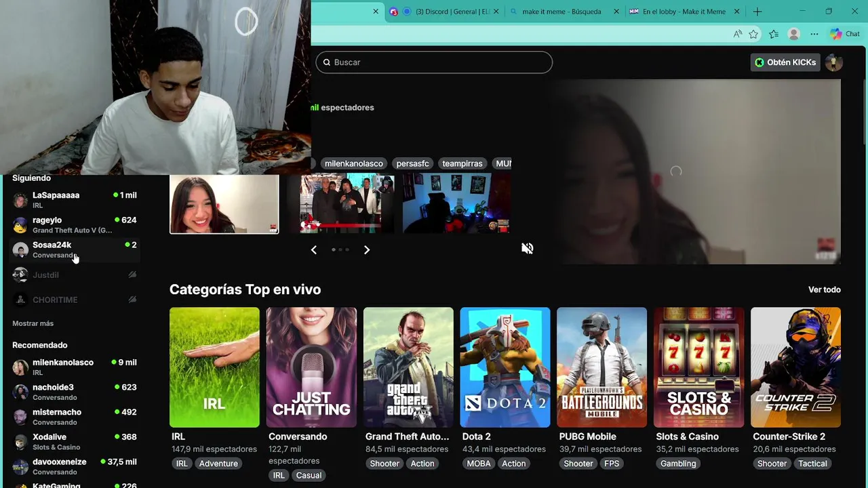
Task: Open misternacho recommended channel
Action: click(75, 417)
